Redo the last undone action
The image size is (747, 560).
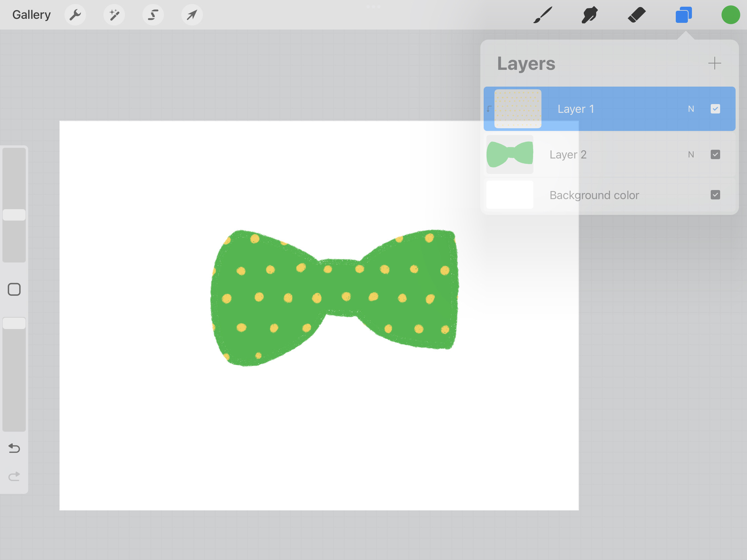tap(14, 476)
